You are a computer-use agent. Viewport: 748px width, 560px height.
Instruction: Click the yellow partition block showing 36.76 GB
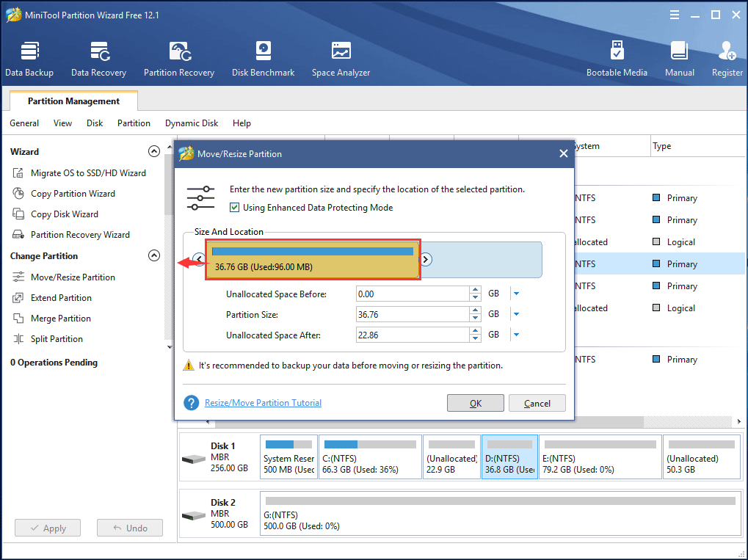coord(313,260)
